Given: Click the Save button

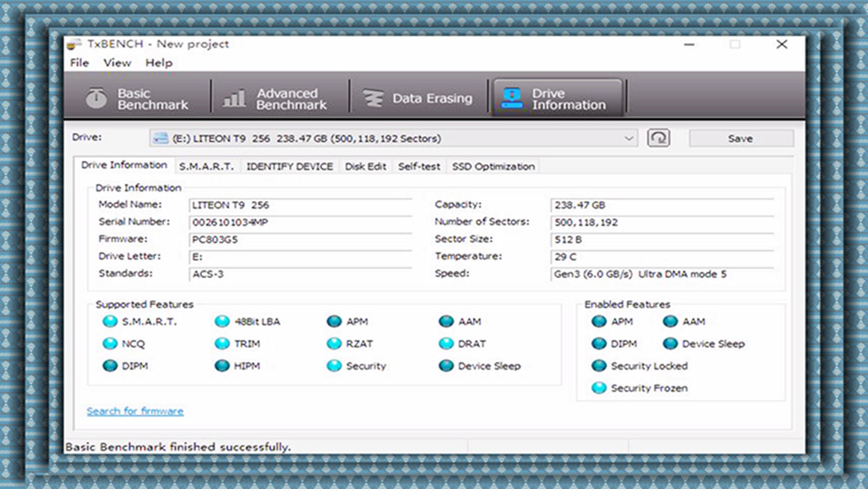Looking at the screenshot, I should point(741,138).
